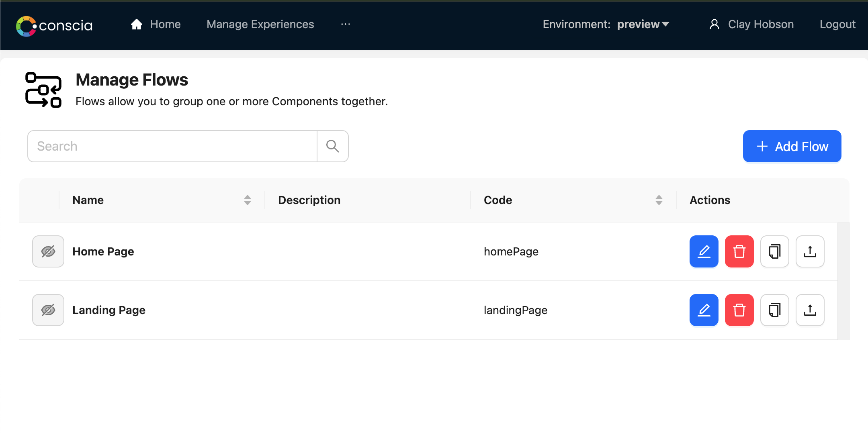The image size is (868, 441).
Task: Toggle visibility of Home Page flow
Action: (48, 251)
